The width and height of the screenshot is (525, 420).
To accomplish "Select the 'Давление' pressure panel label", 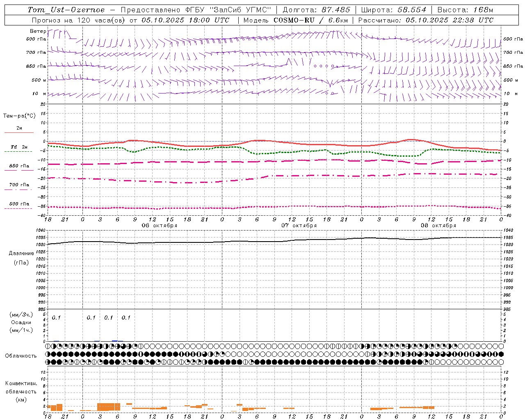I will (21, 253).
